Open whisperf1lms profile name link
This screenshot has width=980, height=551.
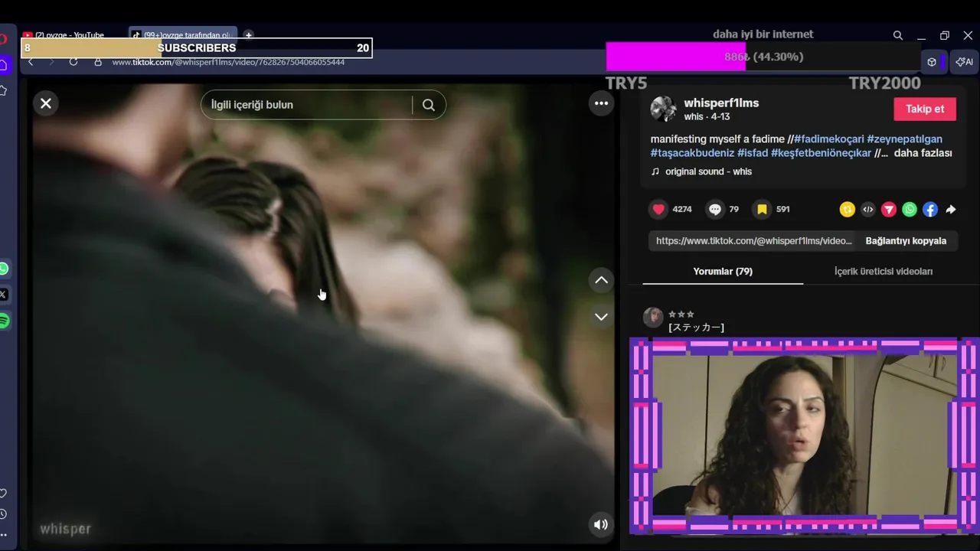pyautogui.click(x=721, y=103)
